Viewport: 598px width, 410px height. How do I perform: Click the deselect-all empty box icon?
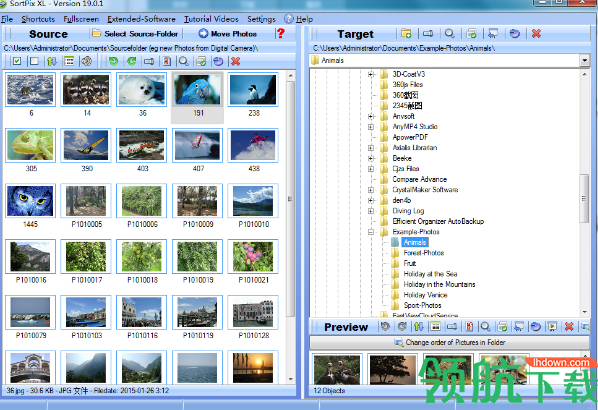click(34, 61)
